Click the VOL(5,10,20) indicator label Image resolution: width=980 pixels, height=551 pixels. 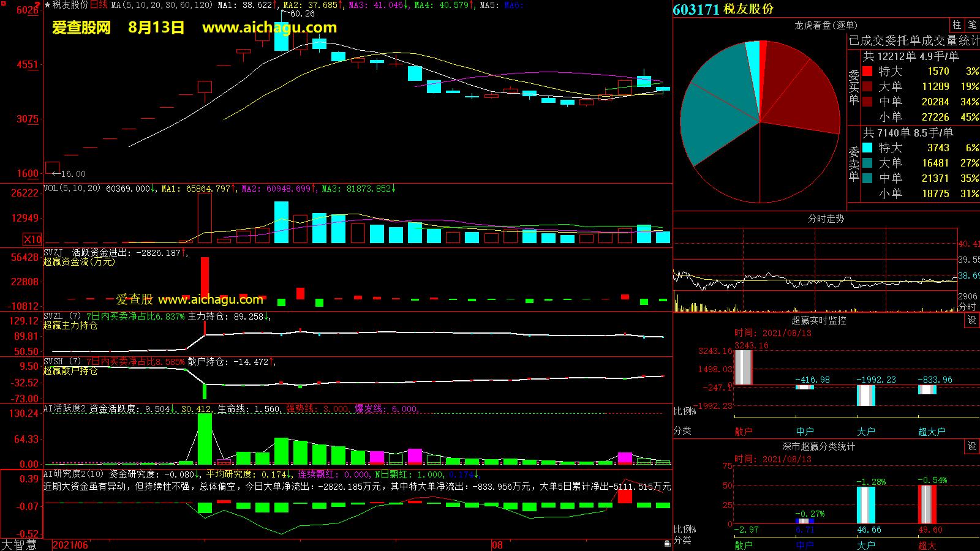[x=72, y=189]
